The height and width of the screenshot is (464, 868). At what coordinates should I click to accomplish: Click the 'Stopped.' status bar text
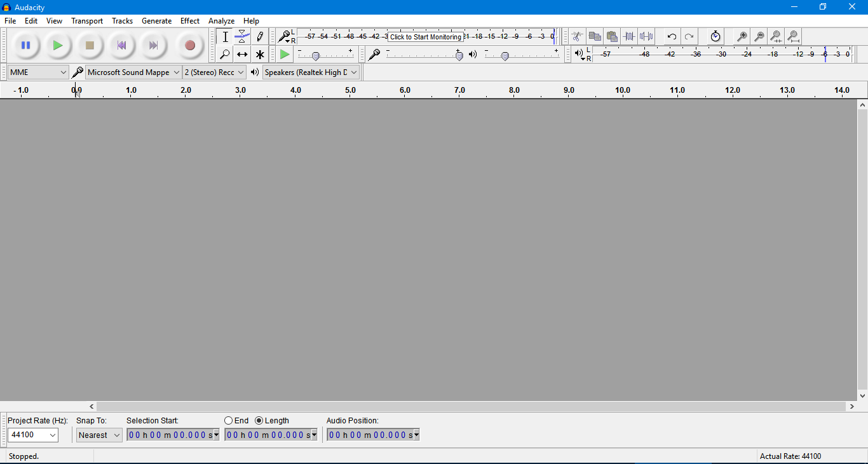24,456
